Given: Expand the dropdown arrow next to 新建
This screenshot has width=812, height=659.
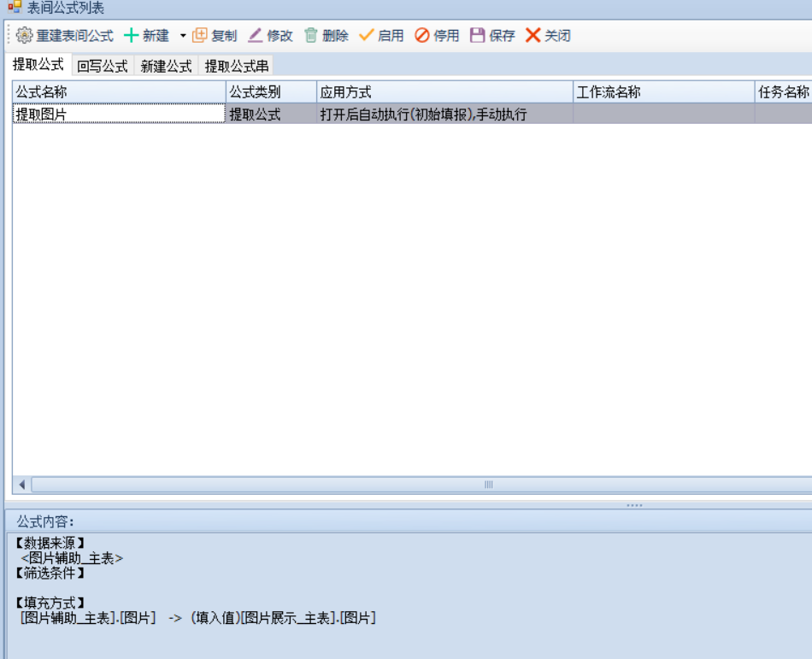Looking at the screenshot, I should [182, 36].
